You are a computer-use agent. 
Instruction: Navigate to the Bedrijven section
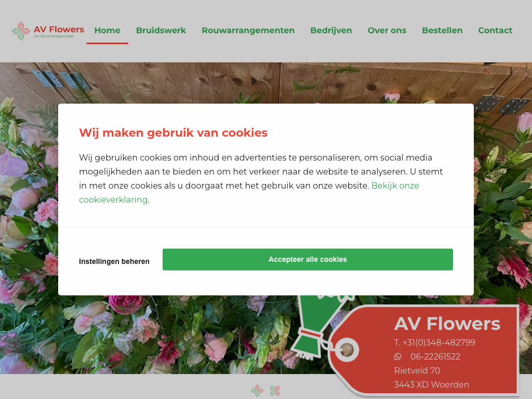click(x=331, y=31)
